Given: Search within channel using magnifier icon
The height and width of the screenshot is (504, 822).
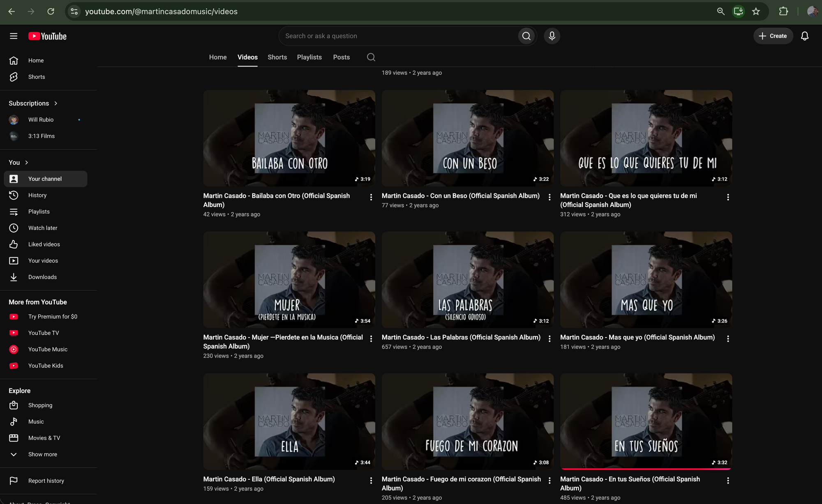Looking at the screenshot, I should 371,57.
